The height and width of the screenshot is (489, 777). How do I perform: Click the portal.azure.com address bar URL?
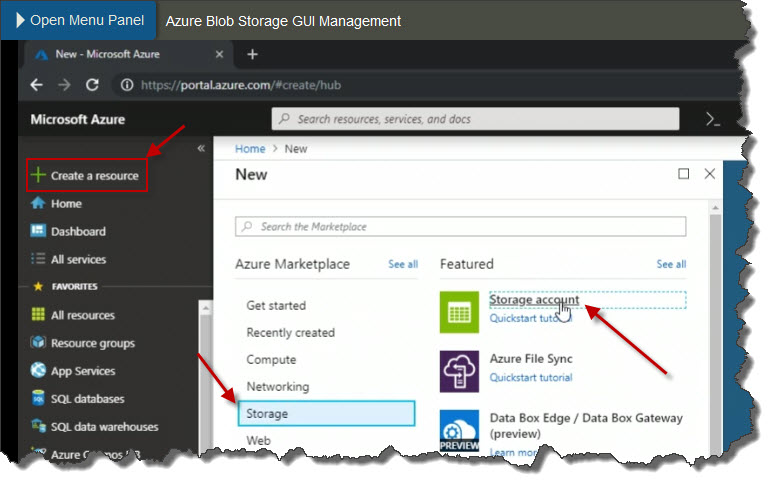(x=241, y=85)
